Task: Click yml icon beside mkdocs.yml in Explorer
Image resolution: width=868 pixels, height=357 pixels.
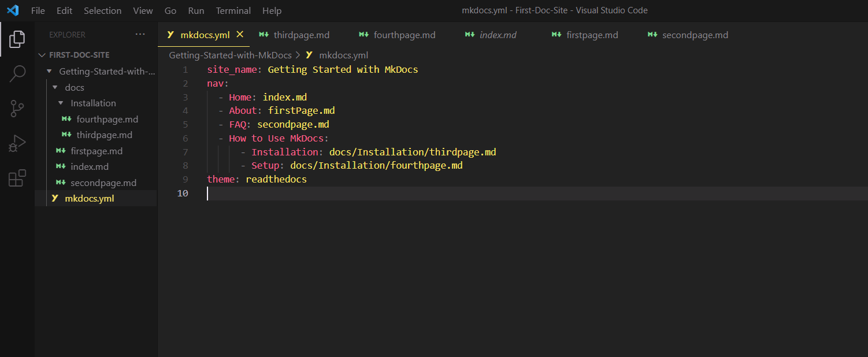Action: click(x=55, y=198)
